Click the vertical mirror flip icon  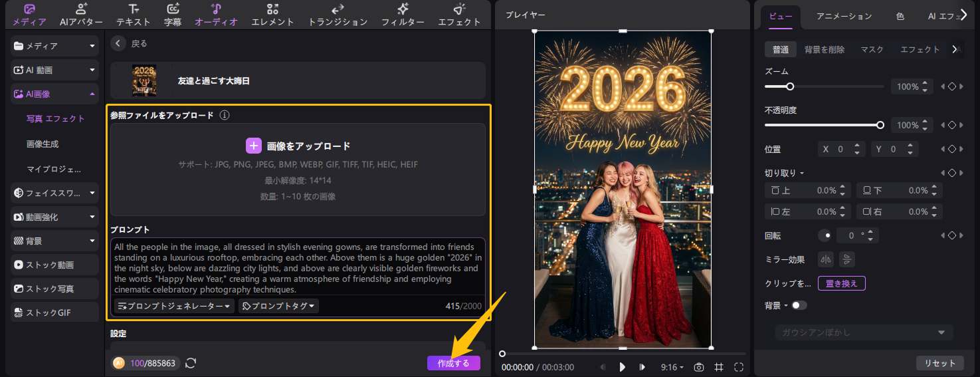tap(847, 259)
